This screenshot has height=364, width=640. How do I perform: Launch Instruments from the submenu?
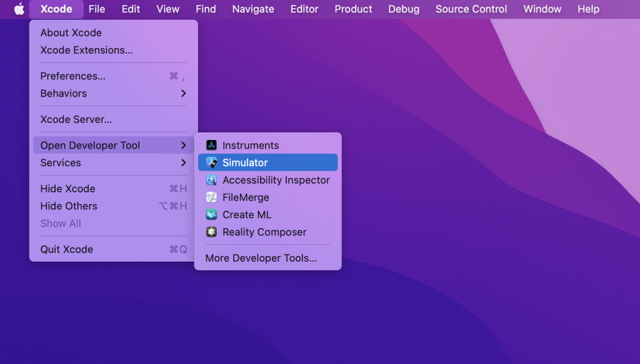click(267, 145)
